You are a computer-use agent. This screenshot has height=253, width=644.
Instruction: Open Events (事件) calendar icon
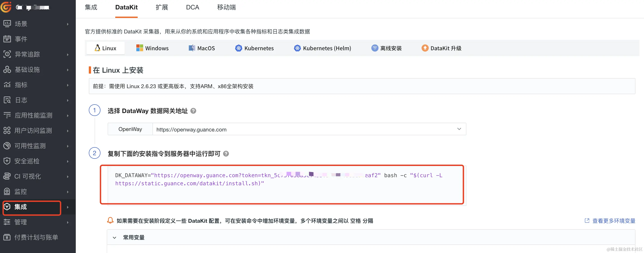click(x=7, y=39)
